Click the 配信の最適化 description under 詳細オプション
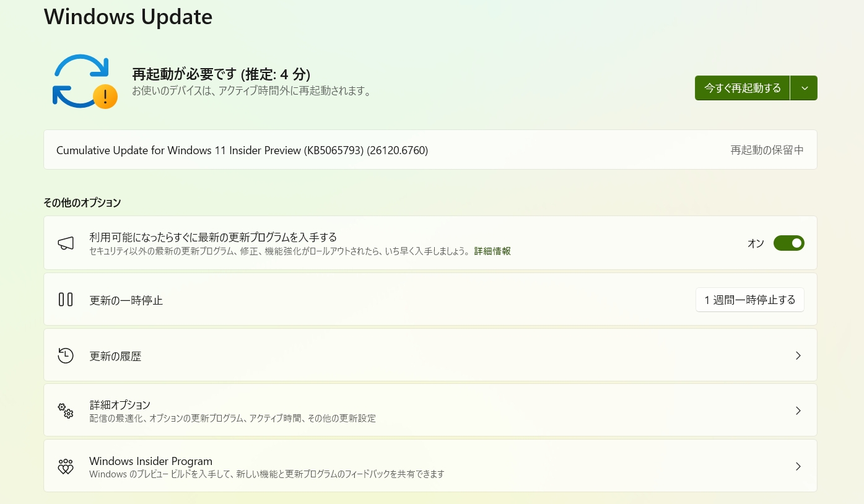 [x=233, y=419]
